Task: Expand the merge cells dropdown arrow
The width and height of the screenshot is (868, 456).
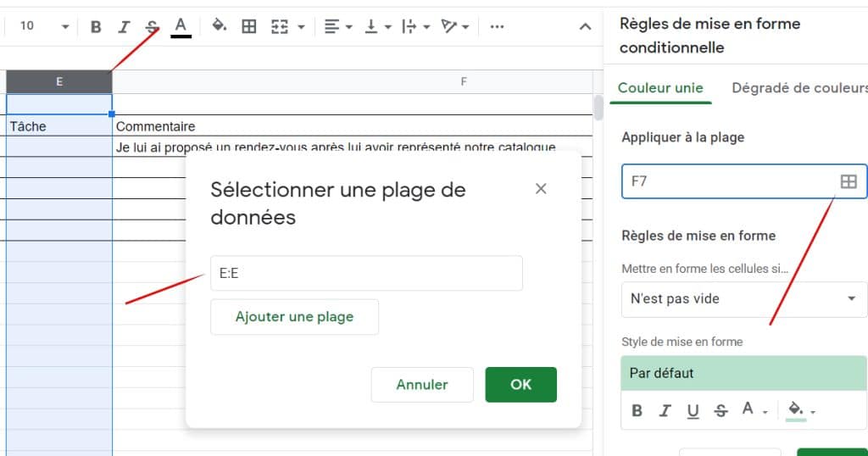Action: [301, 26]
